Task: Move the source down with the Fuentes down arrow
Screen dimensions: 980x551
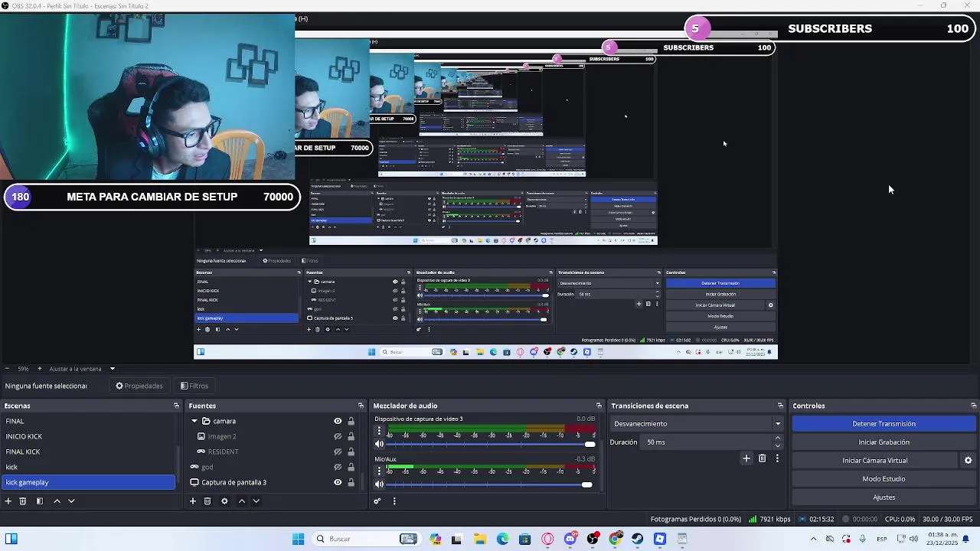Action: (256, 501)
